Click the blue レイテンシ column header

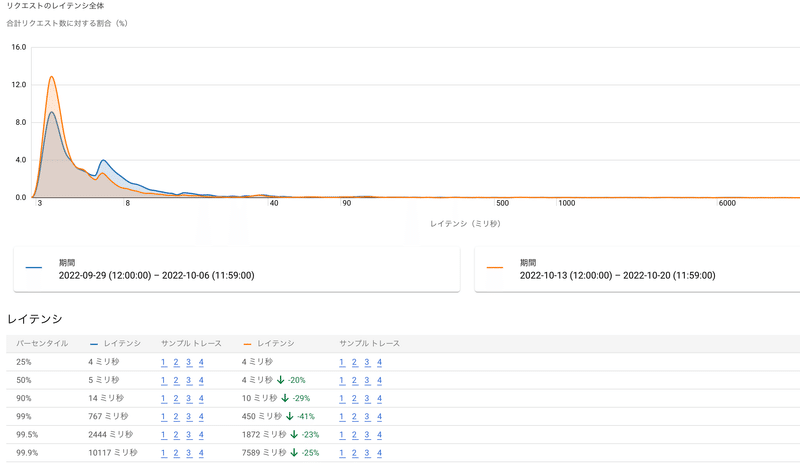coord(115,344)
